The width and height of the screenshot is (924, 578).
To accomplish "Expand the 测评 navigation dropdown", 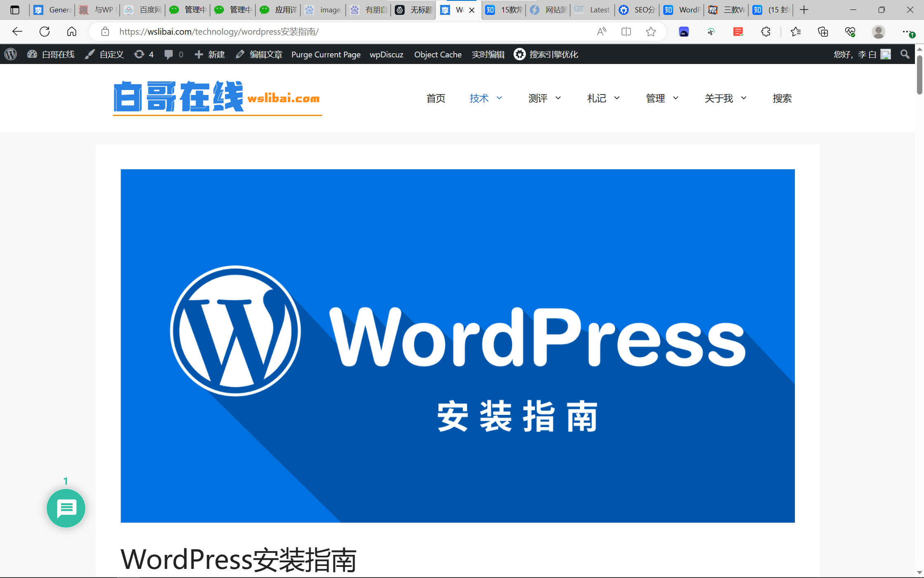I will 558,98.
